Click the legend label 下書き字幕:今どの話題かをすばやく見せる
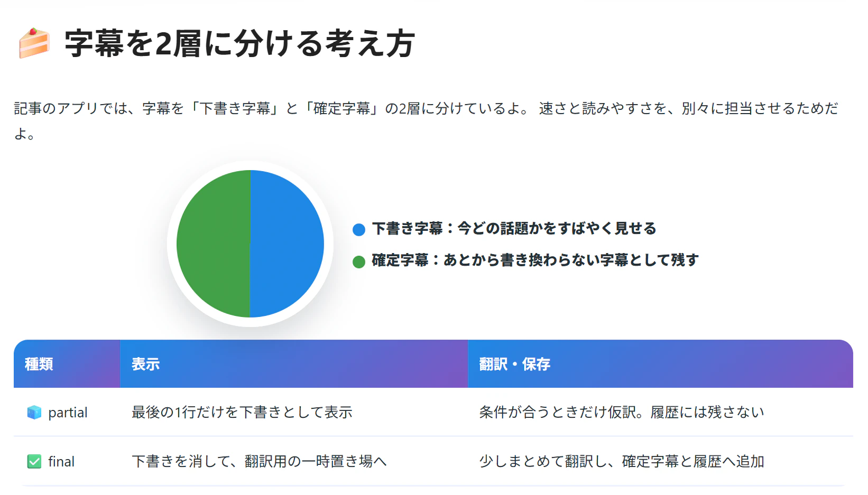This screenshot has height=495, width=868. coord(514,228)
